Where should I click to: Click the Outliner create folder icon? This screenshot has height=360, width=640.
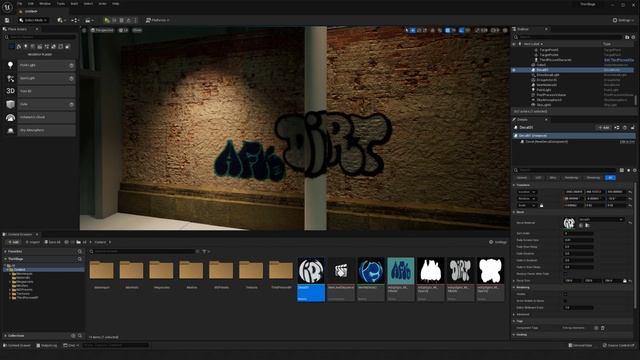(x=627, y=37)
